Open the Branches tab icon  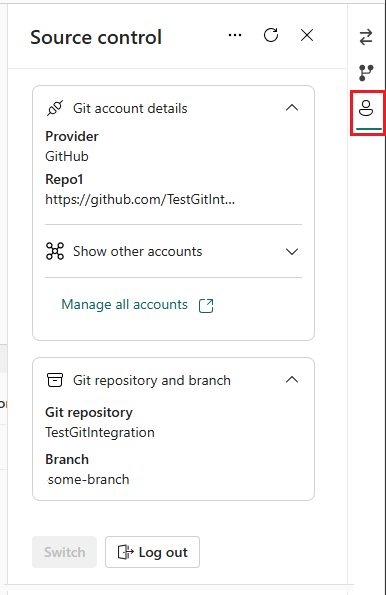366,72
